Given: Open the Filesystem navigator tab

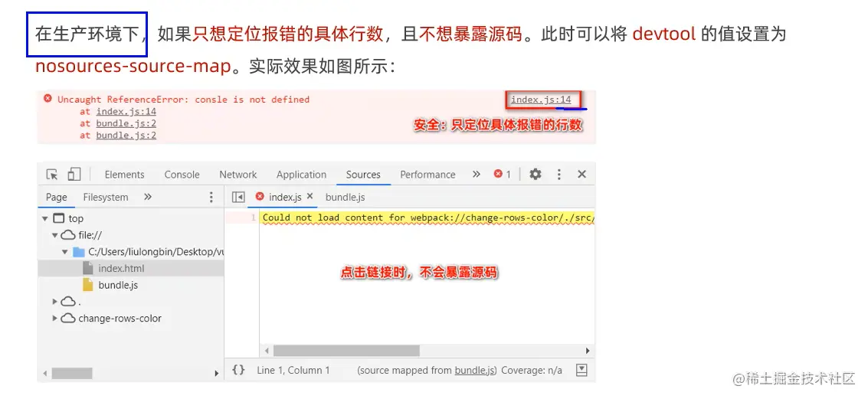Looking at the screenshot, I should click(106, 197).
